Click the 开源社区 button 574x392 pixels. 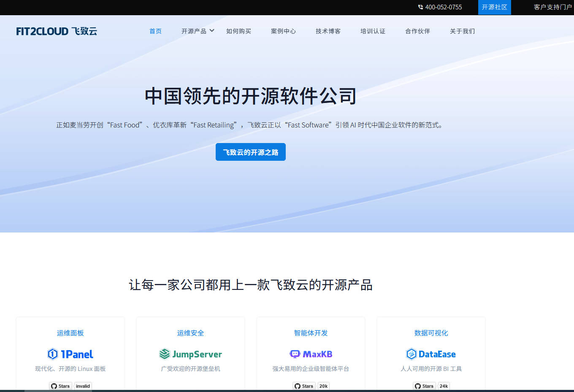[x=494, y=7]
